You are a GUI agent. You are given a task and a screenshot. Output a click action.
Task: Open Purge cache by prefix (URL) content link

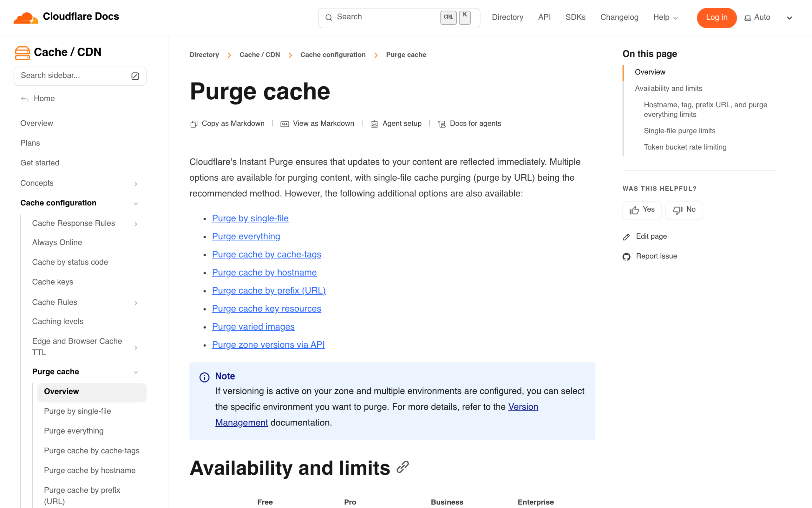tap(269, 291)
